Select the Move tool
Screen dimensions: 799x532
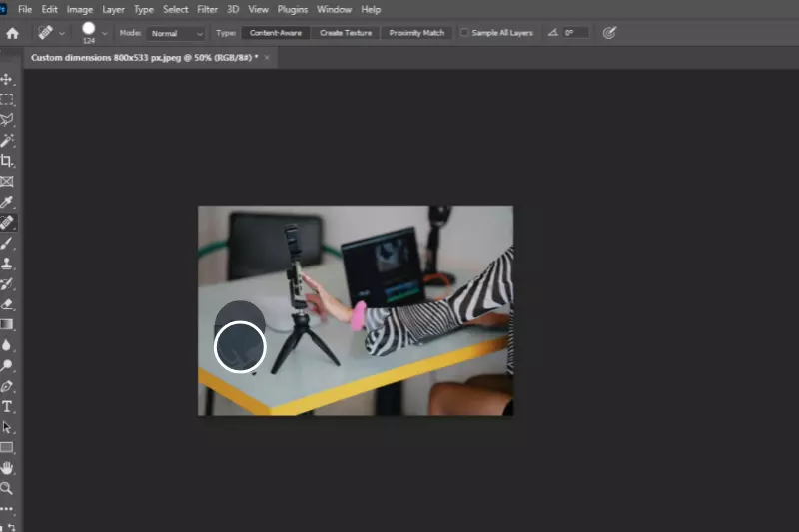(x=7, y=80)
